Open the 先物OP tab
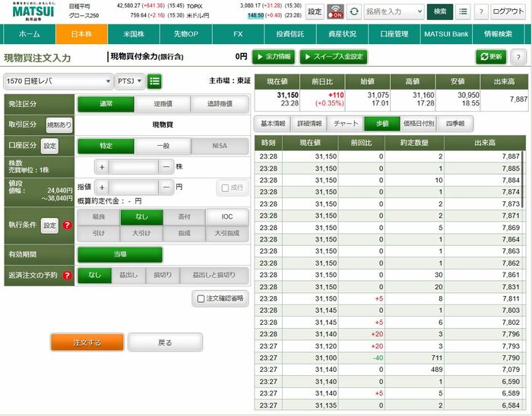Image resolution: width=532 pixels, height=416 pixels. (x=186, y=34)
